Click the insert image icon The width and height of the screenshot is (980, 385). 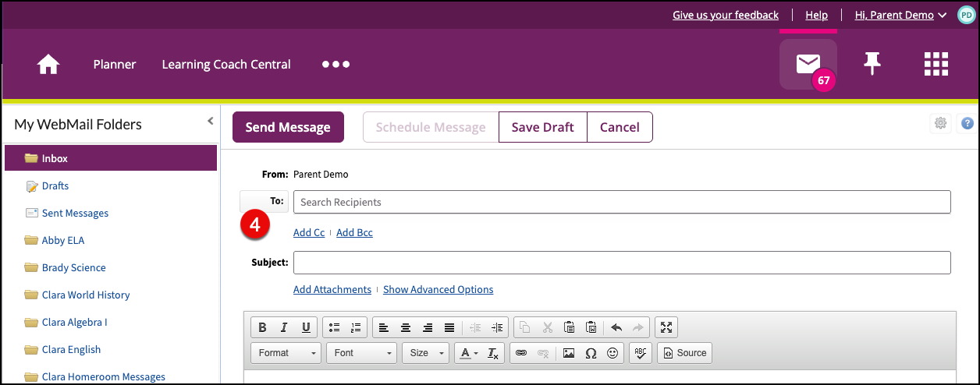coord(569,353)
